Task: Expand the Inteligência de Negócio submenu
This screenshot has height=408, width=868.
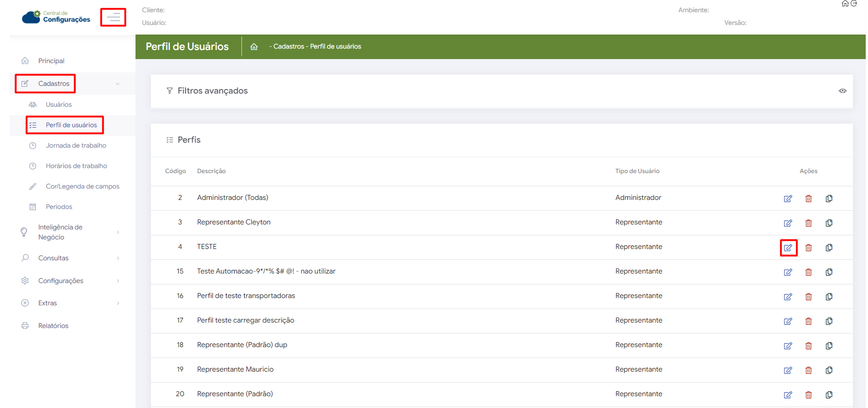Action: (118, 232)
